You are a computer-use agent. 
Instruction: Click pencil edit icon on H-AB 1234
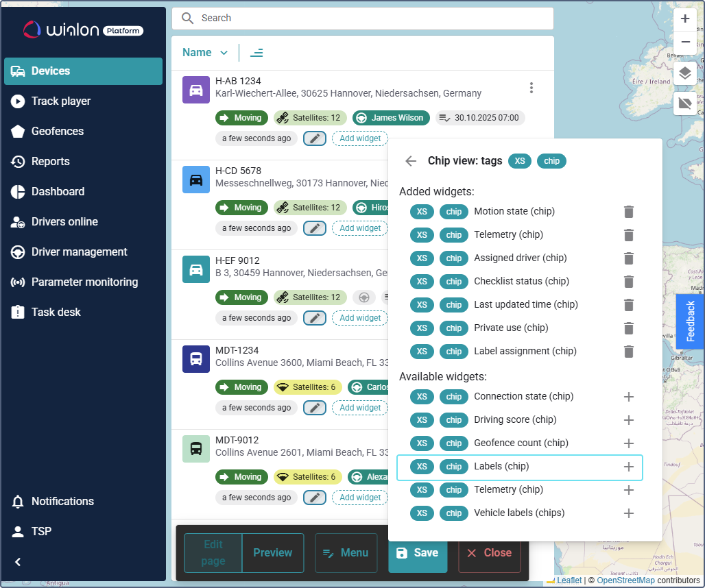(x=315, y=138)
